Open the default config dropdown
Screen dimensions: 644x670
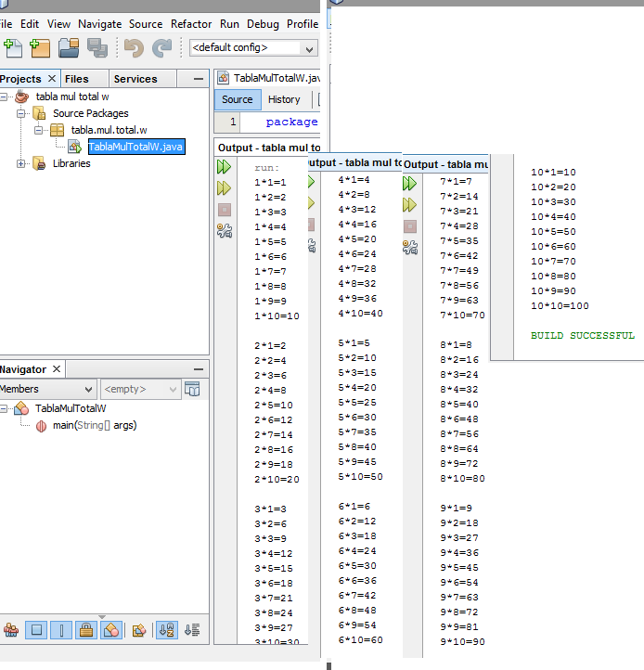click(253, 48)
